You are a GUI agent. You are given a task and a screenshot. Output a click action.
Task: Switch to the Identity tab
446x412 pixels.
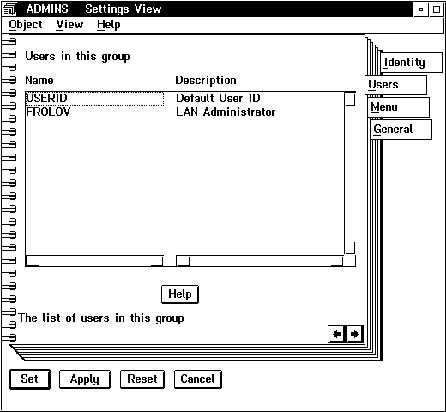411,62
